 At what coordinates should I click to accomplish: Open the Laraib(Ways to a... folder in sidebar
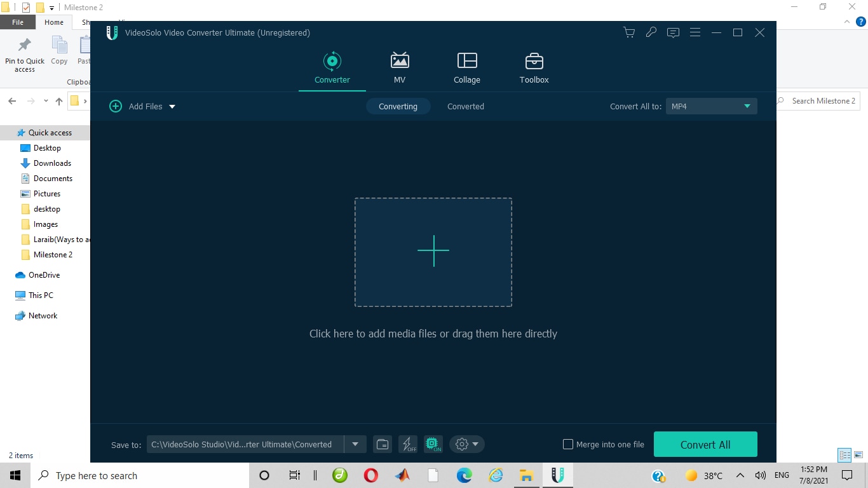(55, 240)
